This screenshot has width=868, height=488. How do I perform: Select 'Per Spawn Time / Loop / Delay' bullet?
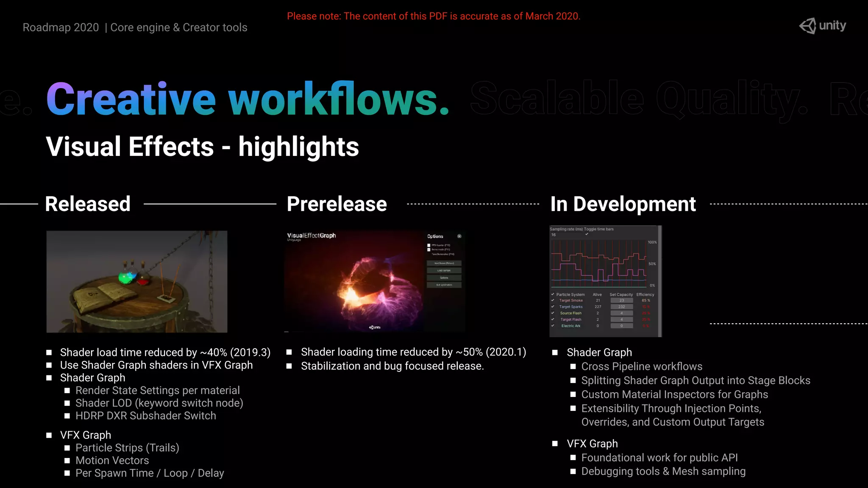[150, 473]
